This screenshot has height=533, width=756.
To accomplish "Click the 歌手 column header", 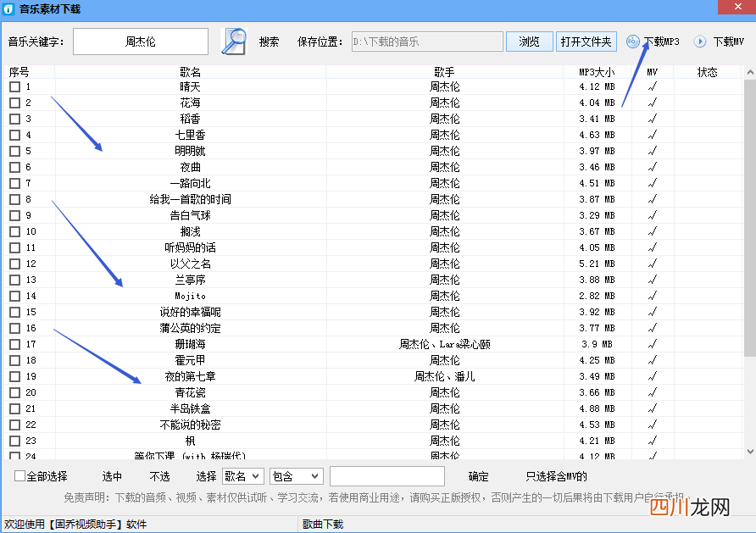I will pyautogui.click(x=445, y=72).
